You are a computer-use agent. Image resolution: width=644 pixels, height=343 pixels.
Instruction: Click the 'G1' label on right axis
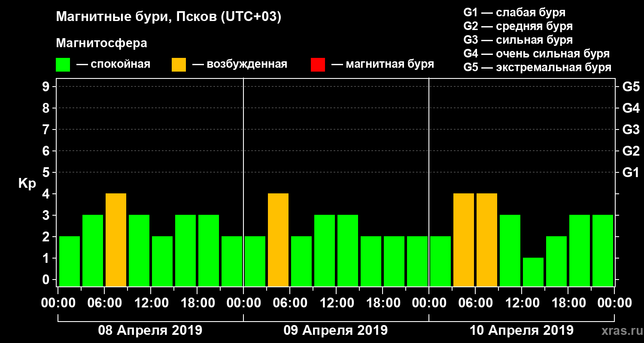click(x=631, y=173)
